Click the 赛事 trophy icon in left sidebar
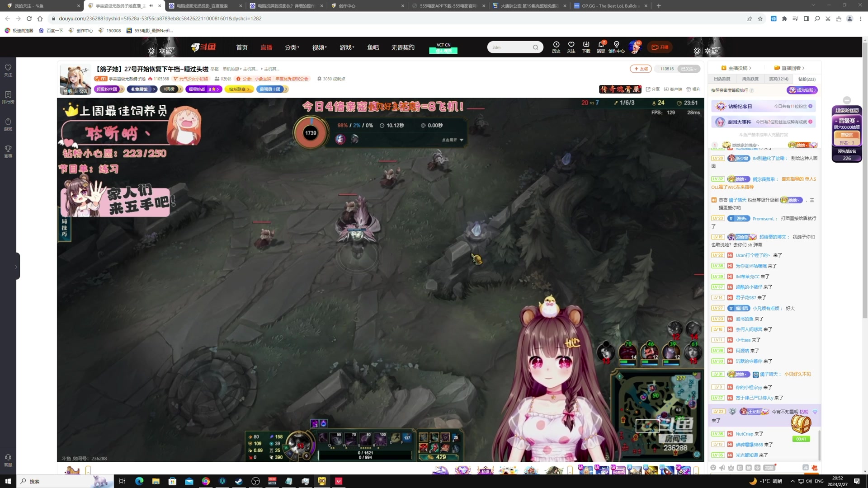868x488 pixels. tap(8, 151)
